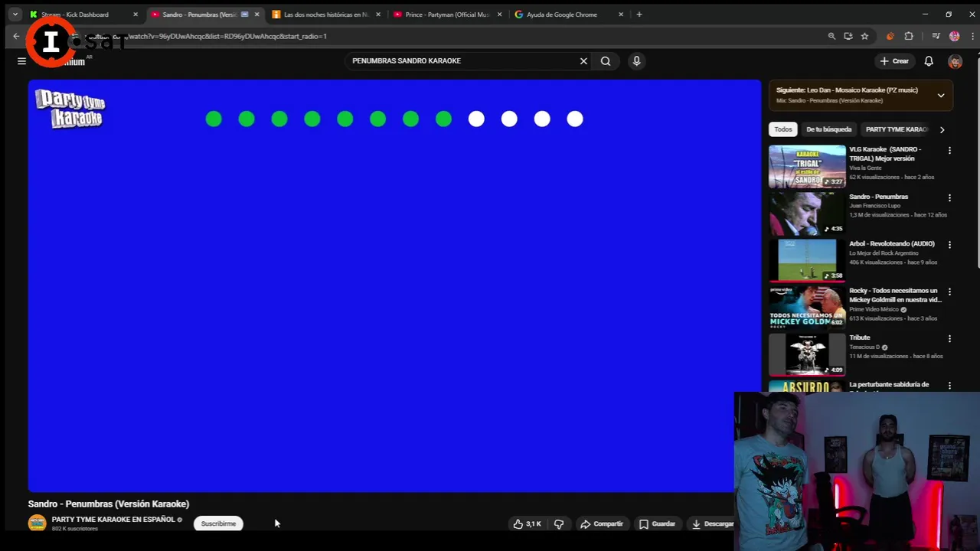Dislike the video with thumbs down
The height and width of the screenshot is (551, 980).
click(x=559, y=523)
